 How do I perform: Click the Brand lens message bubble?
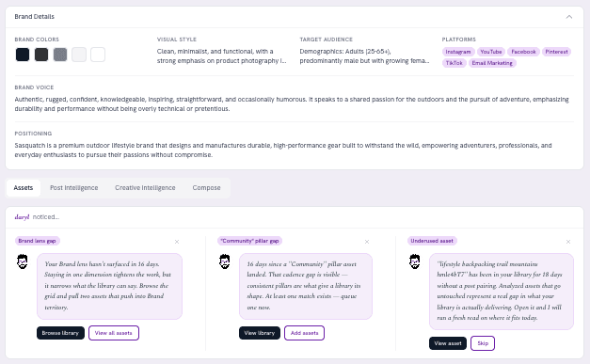click(109, 286)
